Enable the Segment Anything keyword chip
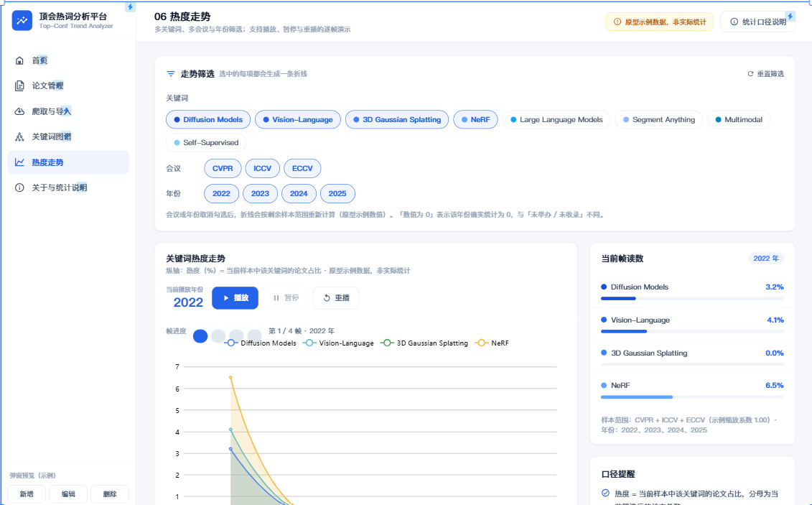This screenshot has height=505, width=812. (x=658, y=120)
